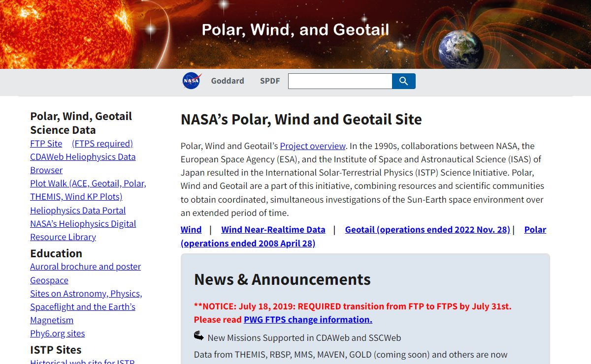Click the NASA's Polar, Wind and Geotail Site heading
591x364 pixels.
(x=301, y=120)
